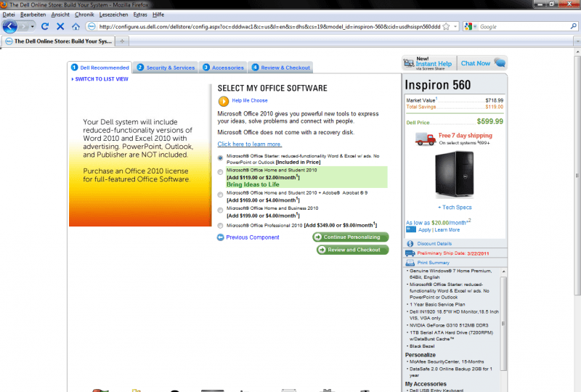Select Office Home and Business 2010 radio
Screen dimensions: 581x392
220,210
